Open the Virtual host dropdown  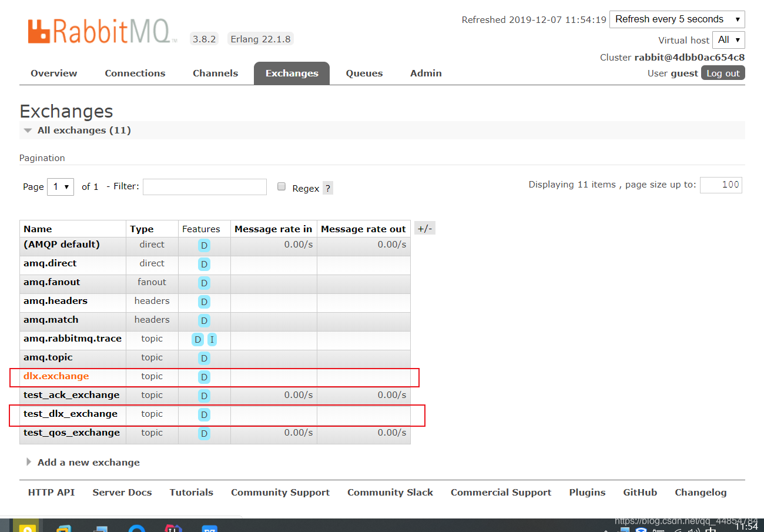(729, 40)
